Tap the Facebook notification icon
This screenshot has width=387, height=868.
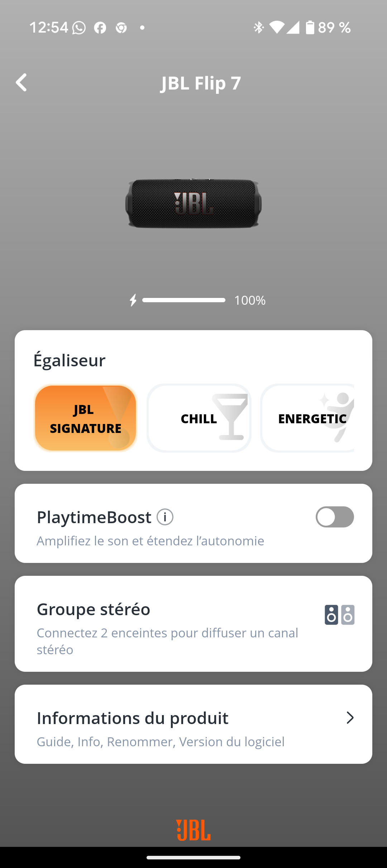100,28
